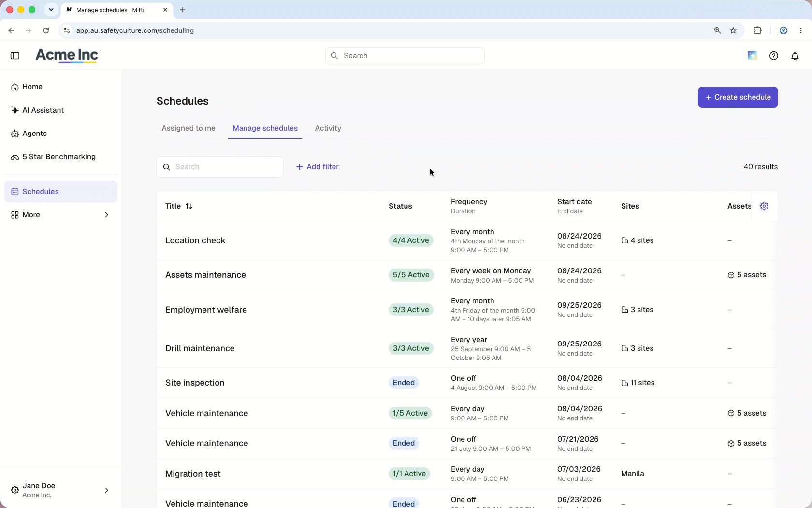Open Chrome profile avatar icon
812x508 pixels.
tap(783, 30)
